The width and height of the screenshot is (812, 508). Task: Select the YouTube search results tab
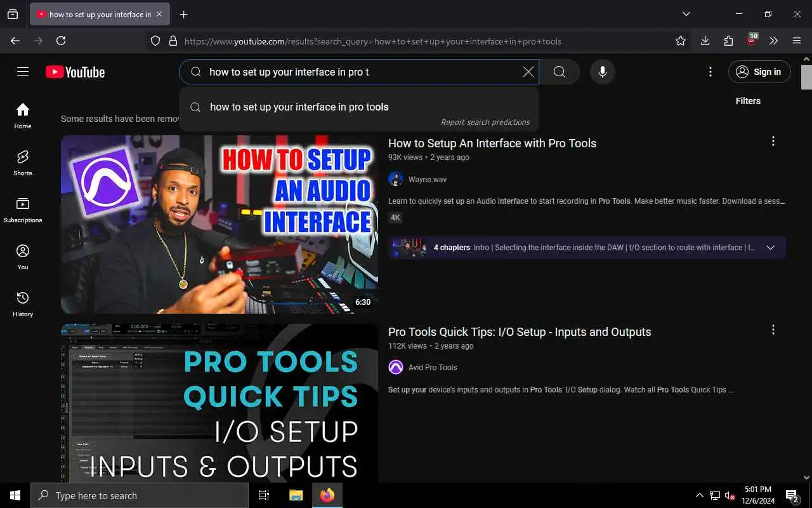[100, 14]
